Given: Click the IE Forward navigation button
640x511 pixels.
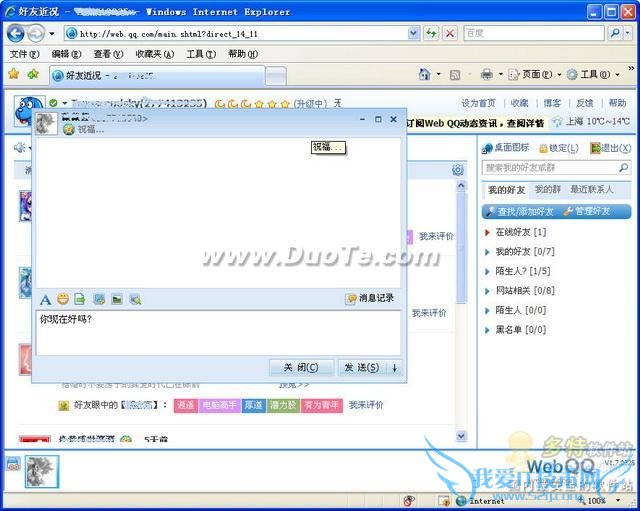Looking at the screenshot, I should [36, 33].
